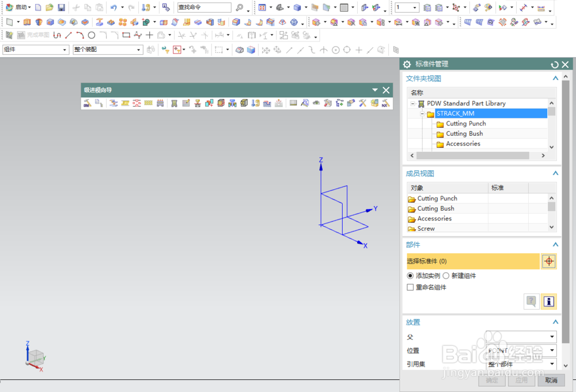Open the 级进模向导 toolbar options arrow
Image resolution: width=576 pixels, height=392 pixels.
pos(375,90)
